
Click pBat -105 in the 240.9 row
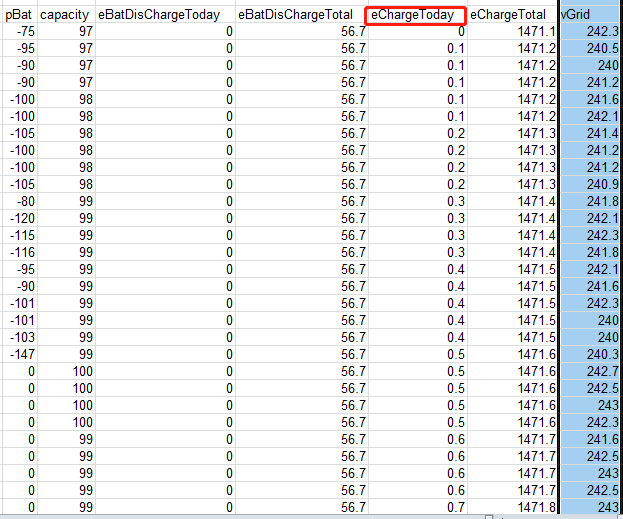click(19, 184)
